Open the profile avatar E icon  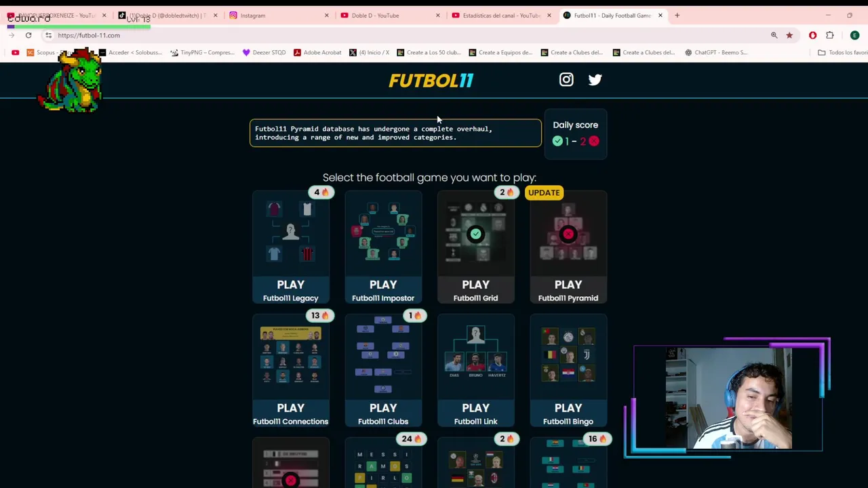[854, 35]
